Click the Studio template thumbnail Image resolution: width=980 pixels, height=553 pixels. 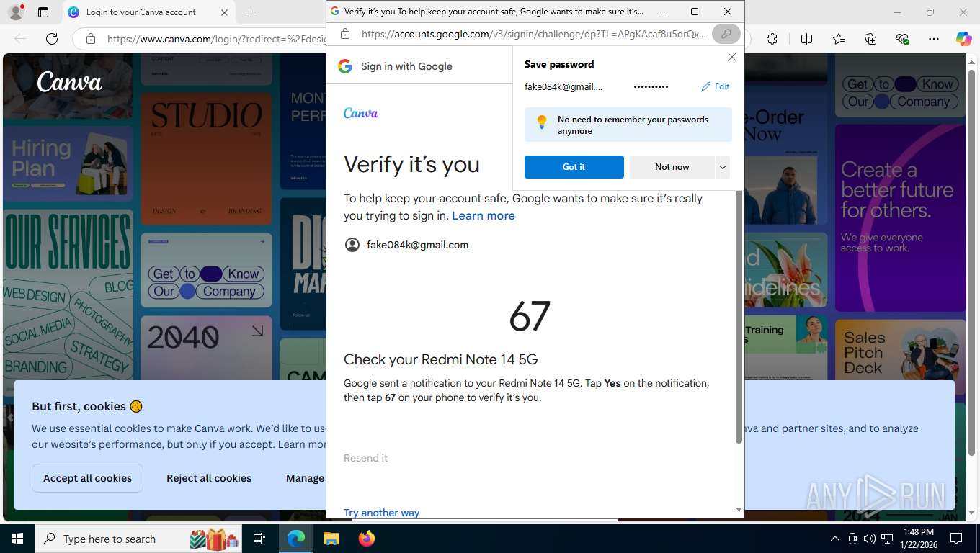coord(206,158)
